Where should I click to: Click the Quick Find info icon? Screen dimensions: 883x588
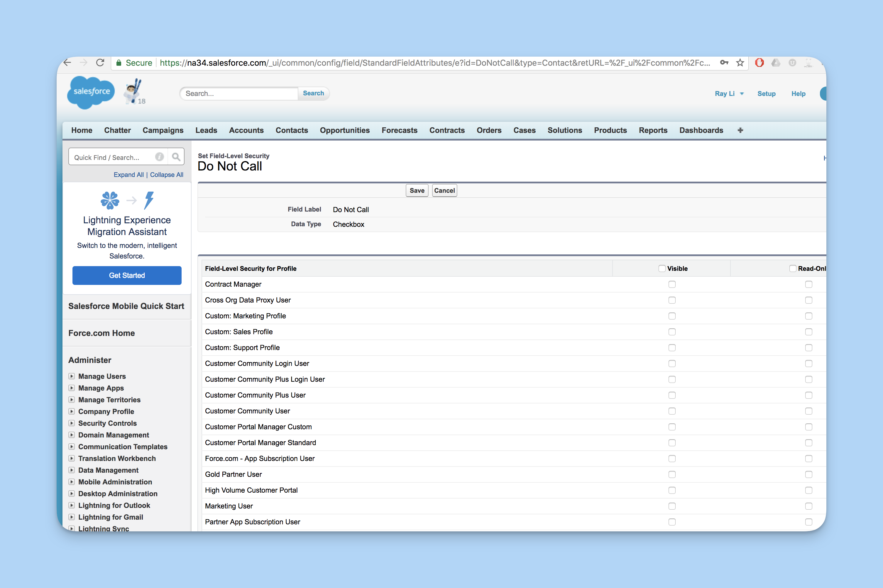pyautogui.click(x=159, y=157)
